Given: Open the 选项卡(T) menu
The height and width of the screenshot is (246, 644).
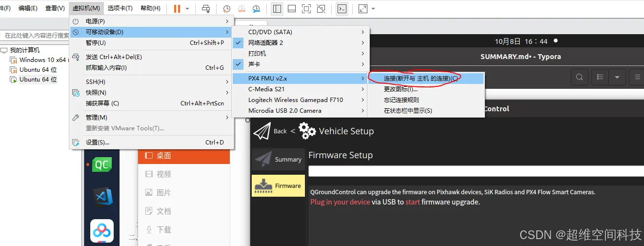Looking at the screenshot, I should click(120, 8).
